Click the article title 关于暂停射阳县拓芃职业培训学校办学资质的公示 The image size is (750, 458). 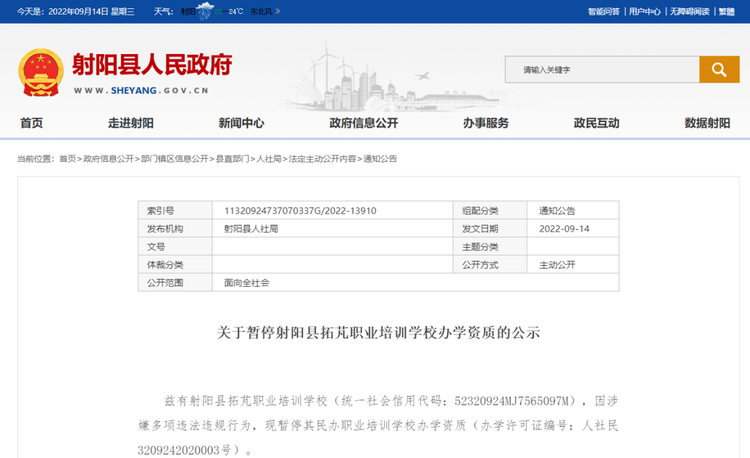click(378, 332)
